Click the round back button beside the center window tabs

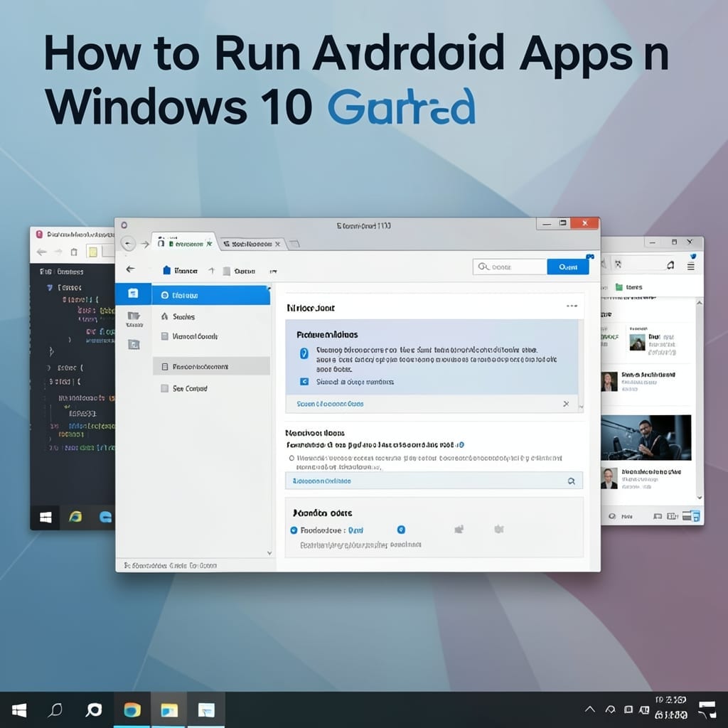point(128,243)
